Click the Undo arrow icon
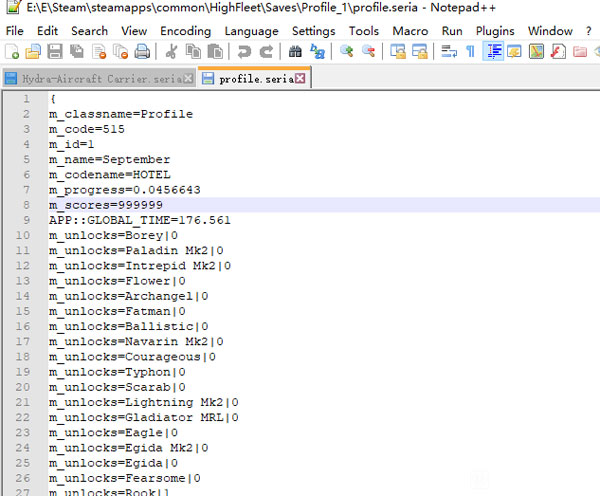The width and height of the screenshot is (600, 496). pyautogui.click(x=244, y=51)
